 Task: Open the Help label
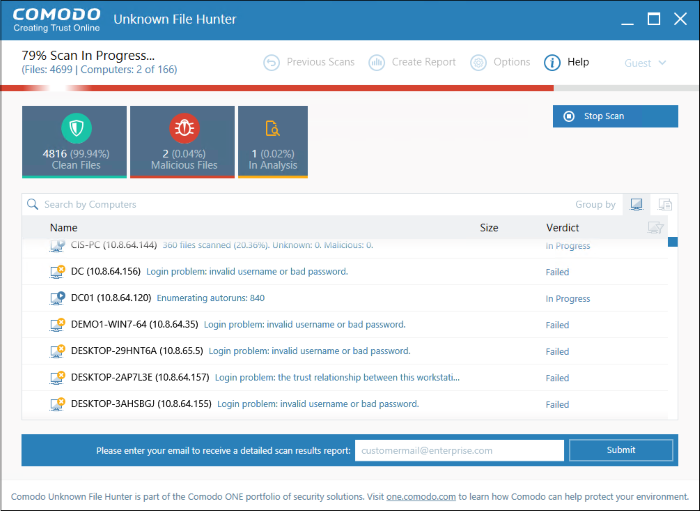tap(578, 62)
